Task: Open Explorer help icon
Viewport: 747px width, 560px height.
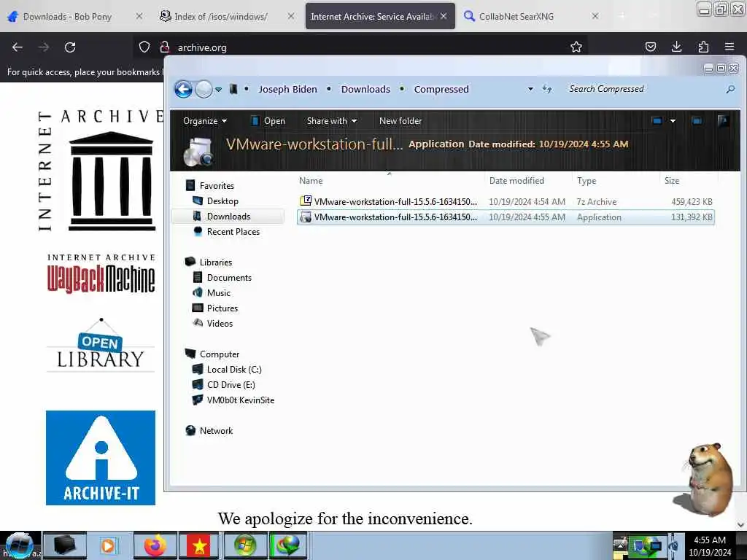Action: 723,121
